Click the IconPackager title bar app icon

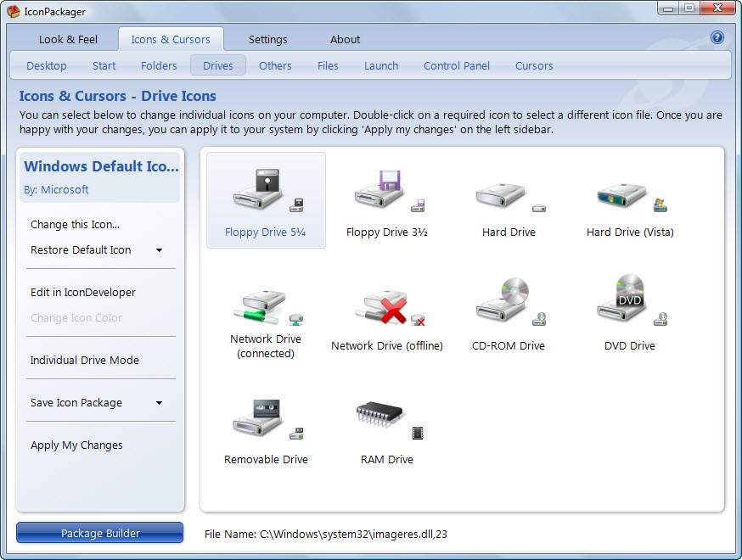click(14, 11)
